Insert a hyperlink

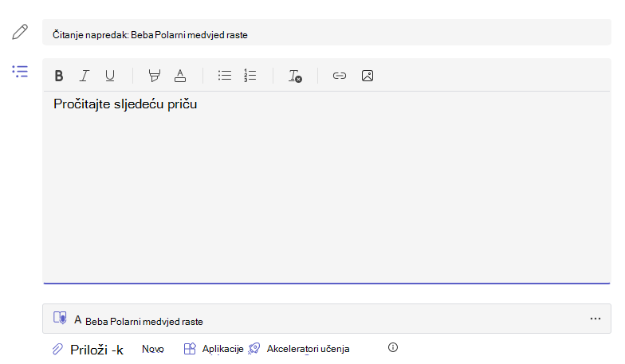point(340,76)
